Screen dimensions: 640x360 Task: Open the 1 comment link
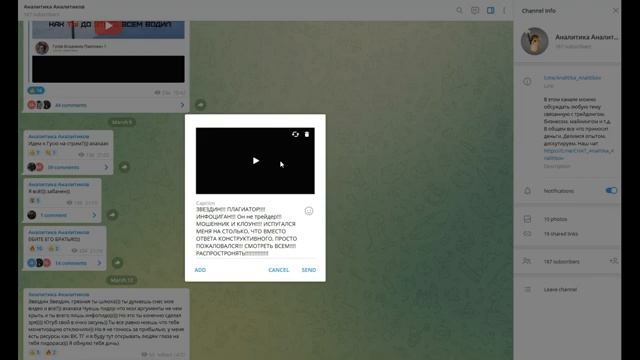(53, 215)
